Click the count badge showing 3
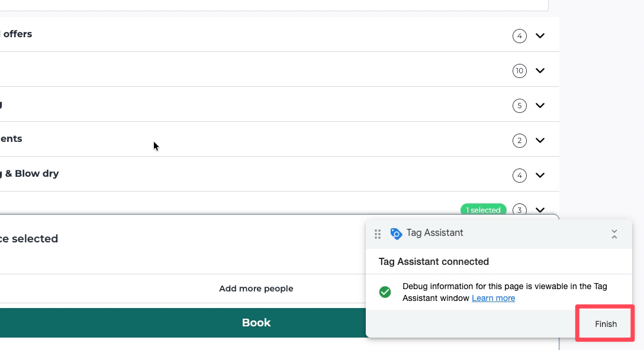 519,210
